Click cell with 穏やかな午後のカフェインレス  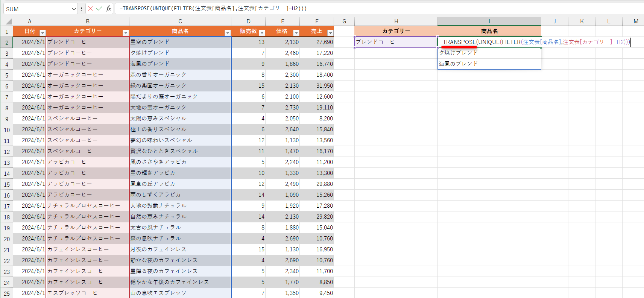pyautogui.click(x=180, y=282)
